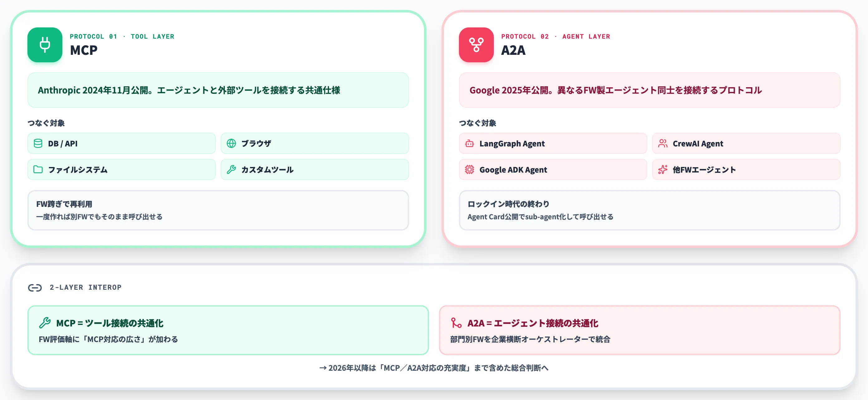Select the Google ADK Agent chip
The height and width of the screenshot is (400, 868).
coord(553,169)
